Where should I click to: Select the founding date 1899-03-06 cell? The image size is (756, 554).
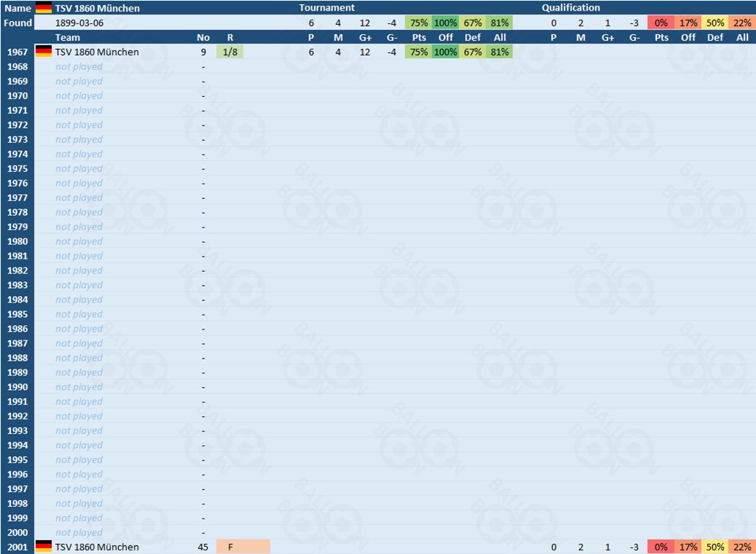click(79, 23)
